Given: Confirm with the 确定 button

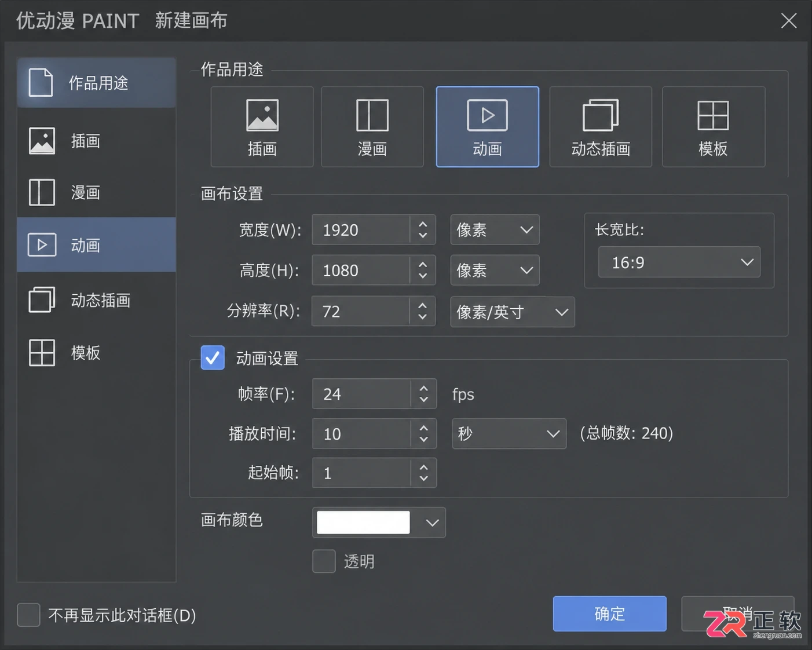Looking at the screenshot, I should pos(610,614).
